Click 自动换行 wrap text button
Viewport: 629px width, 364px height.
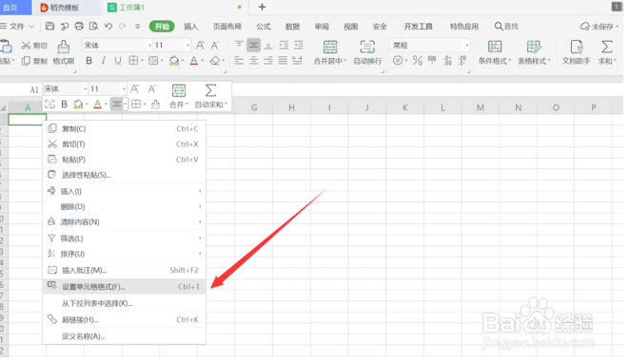pyautogui.click(x=367, y=52)
